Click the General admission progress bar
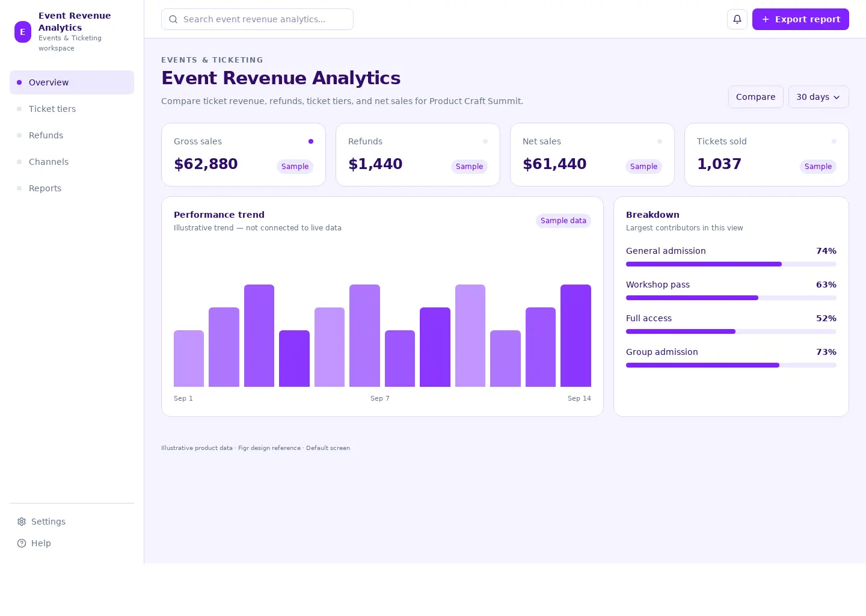 (x=731, y=264)
